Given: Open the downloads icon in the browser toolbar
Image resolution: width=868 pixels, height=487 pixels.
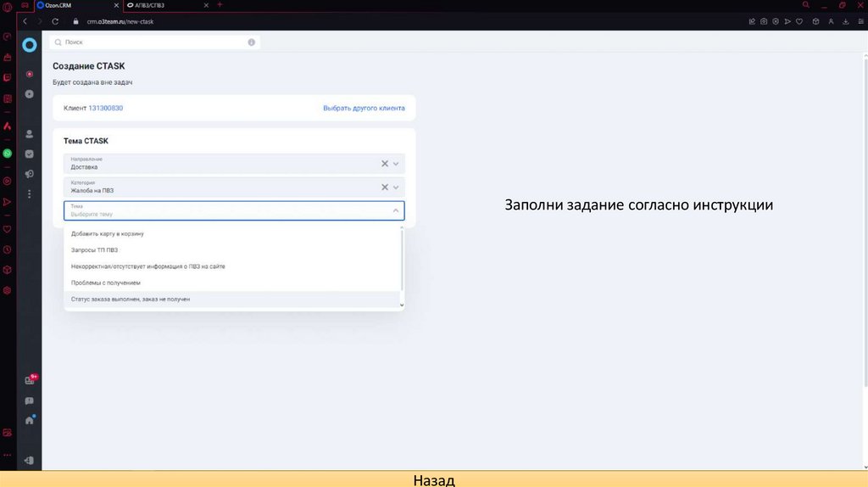Looking at the screenshot, I should (x=846, y=21).
